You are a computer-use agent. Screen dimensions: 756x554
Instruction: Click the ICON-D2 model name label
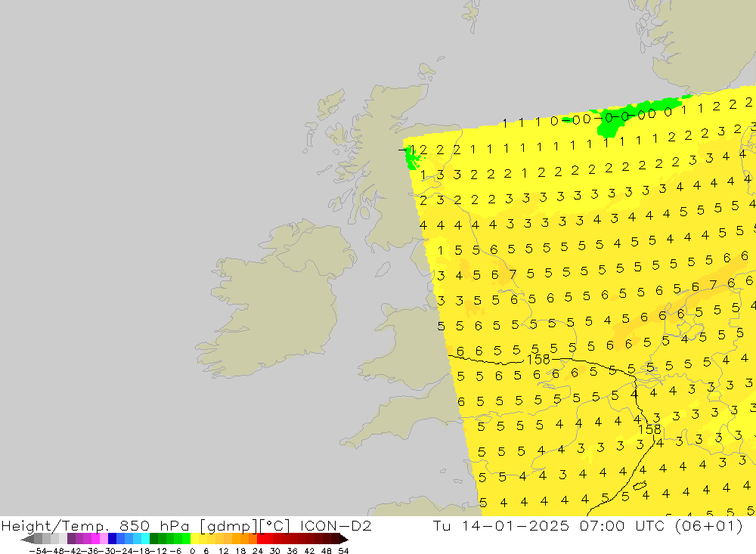click(336, 525)
